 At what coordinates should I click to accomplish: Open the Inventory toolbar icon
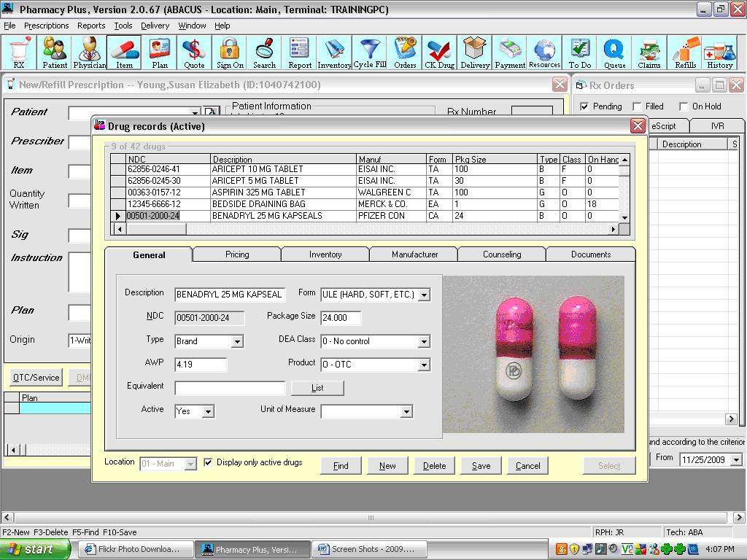point(334,52)
